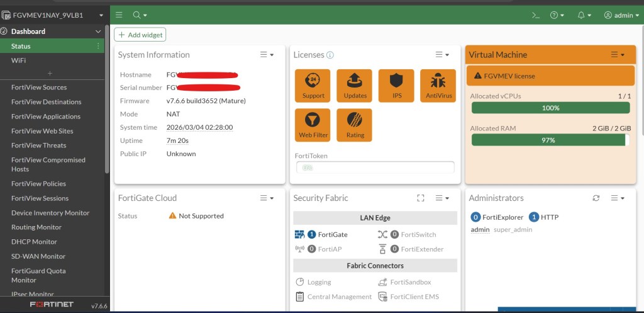Click the plus to add dashboard
Viewport: 644px width, 313px height.
click(x=50, y=74)
